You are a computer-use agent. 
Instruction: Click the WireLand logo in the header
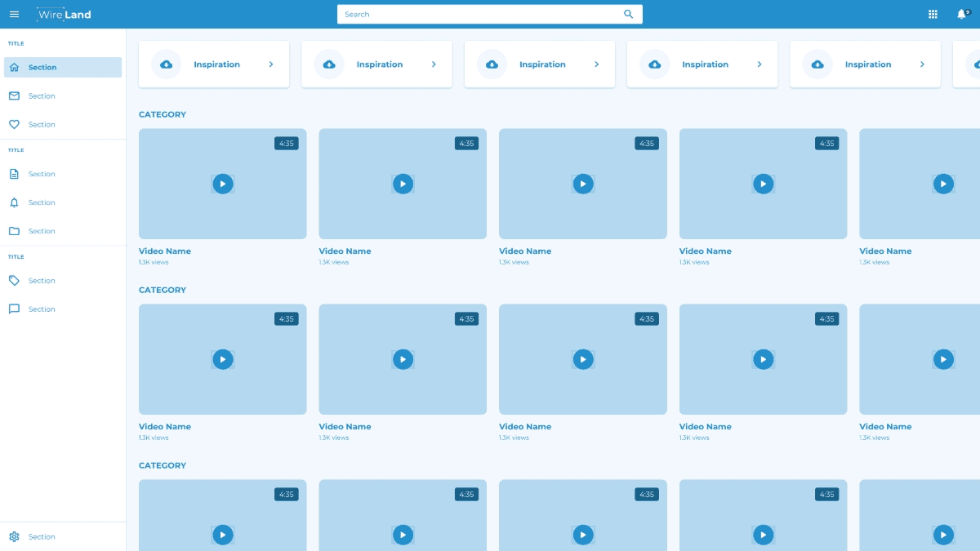pos(65,14)
